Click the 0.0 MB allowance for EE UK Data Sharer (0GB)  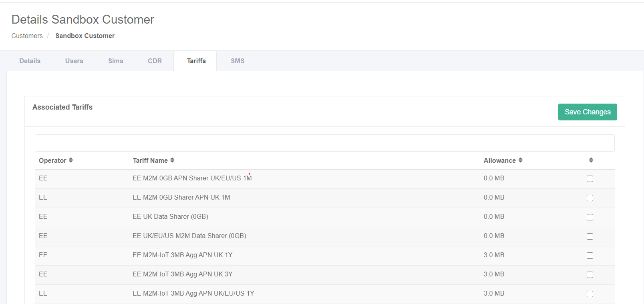click(494, 216)
